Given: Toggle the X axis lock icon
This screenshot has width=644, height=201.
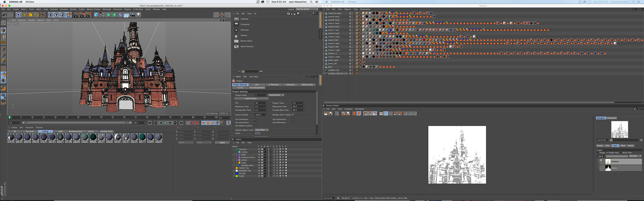Looking at the screenshot, I should (51, 15).
